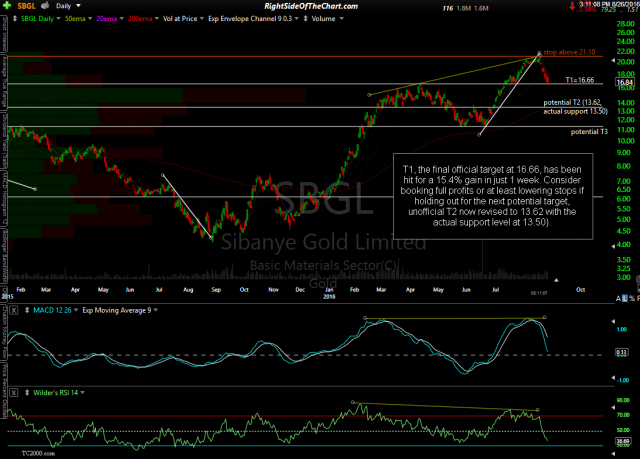This screenshot has height=459, width=640.
Task: Click the MACD value 0.13 tag
Action: click(x=622, y=352)
